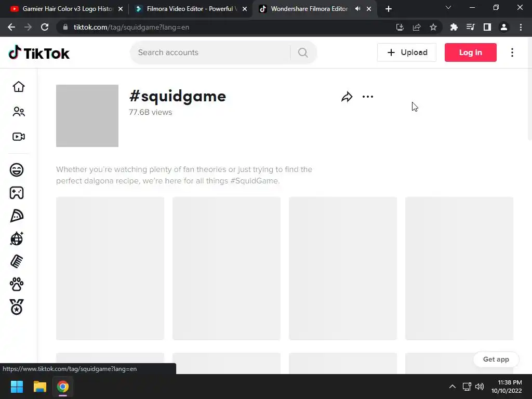The image size is (532, 399).
Task: Bookmark this page with star icon
Action: [x=433, y=27]
